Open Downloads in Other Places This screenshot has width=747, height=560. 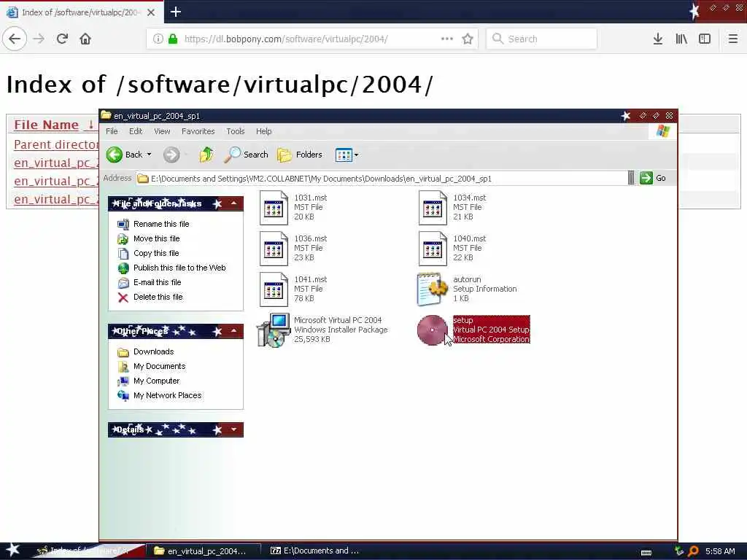pyautogui.click(x=153, y=352)
